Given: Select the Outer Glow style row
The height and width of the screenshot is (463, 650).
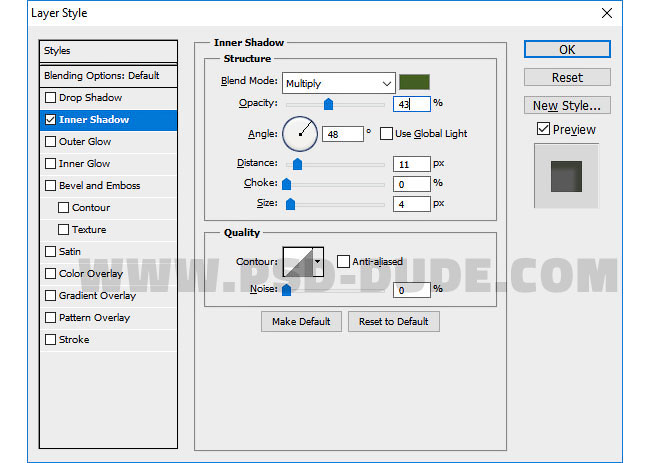Looking at the screenshot, I should [109, 142].
